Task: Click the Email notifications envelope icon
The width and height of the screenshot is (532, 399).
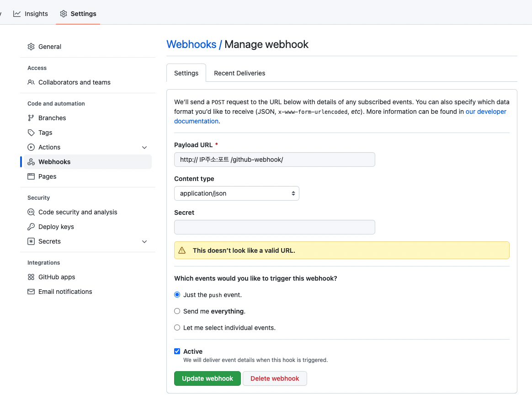Action: (31, 292)
